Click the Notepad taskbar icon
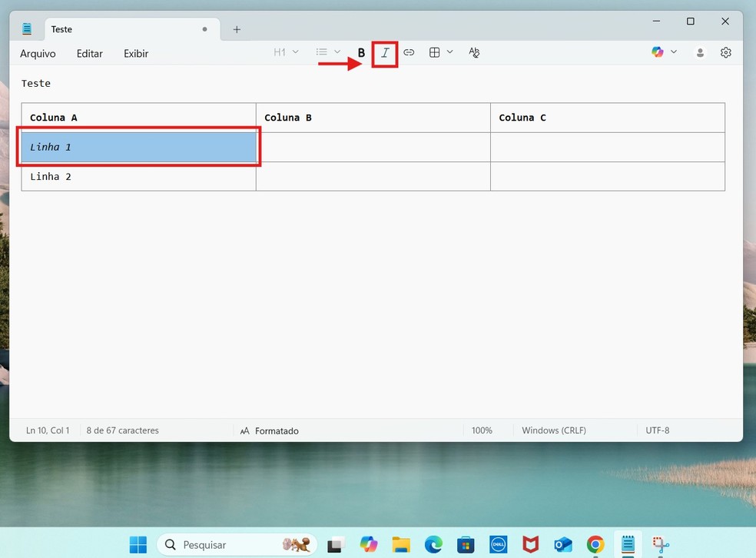The width and height of the screenshot is (756, 558). [x=628, y=545]
